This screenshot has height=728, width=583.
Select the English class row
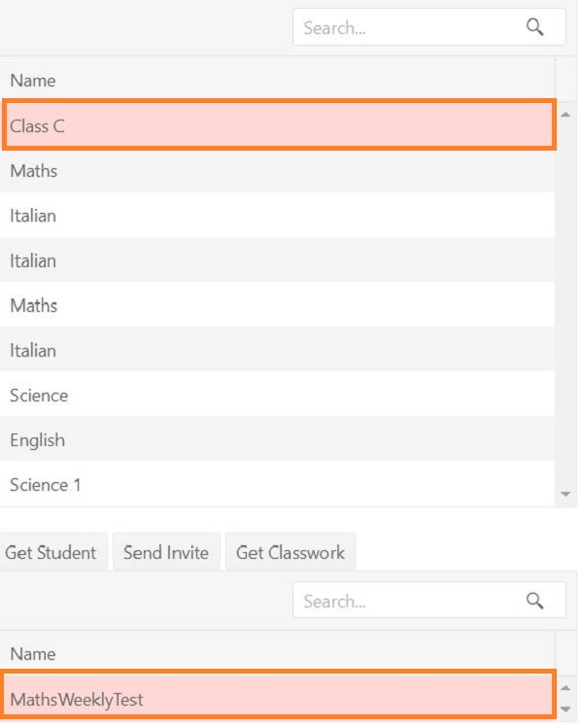pos(278,440)
